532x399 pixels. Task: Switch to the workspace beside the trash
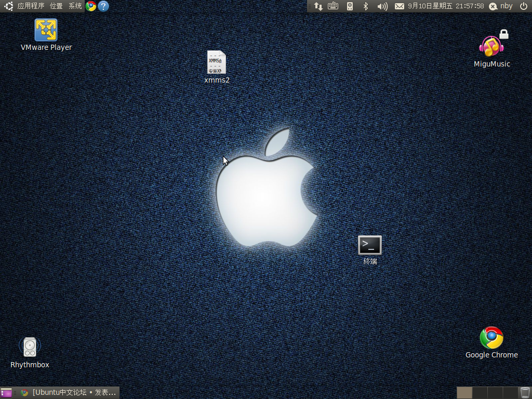click(x=510, y=393)
